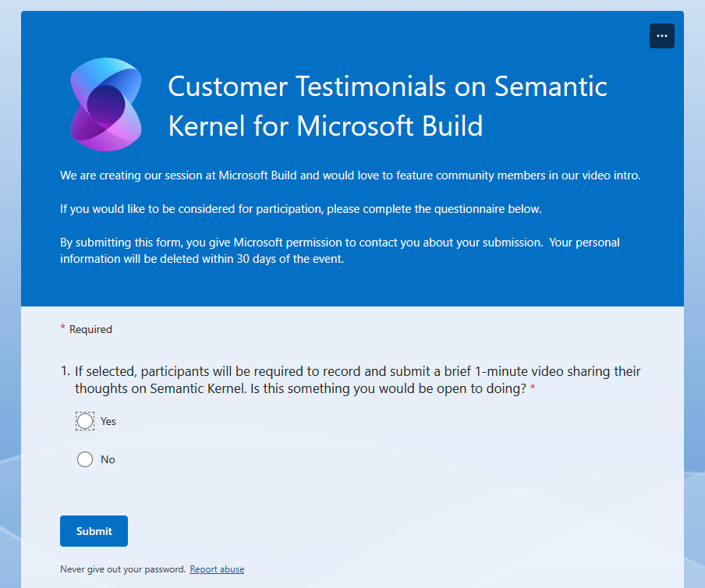Click the permission and 30 days deletion notice
Viewport: 705px width, 588px height.
tap(340, 250)
